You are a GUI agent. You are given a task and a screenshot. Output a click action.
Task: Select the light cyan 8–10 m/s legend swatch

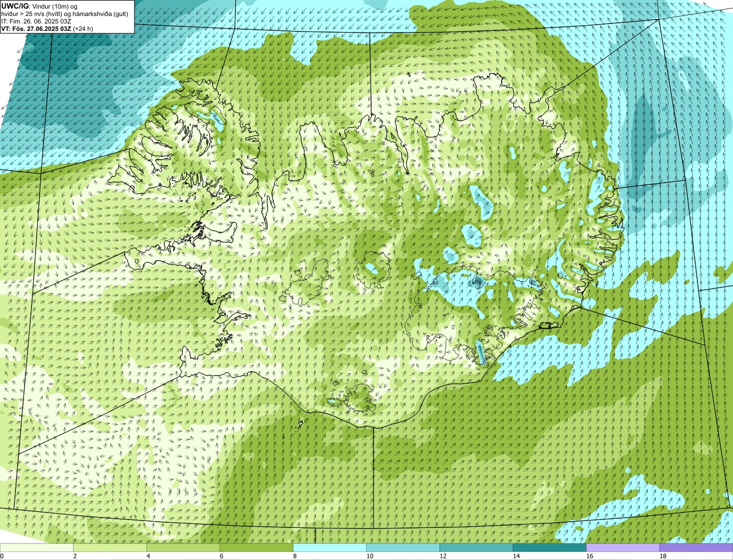[x=330, y=547]
